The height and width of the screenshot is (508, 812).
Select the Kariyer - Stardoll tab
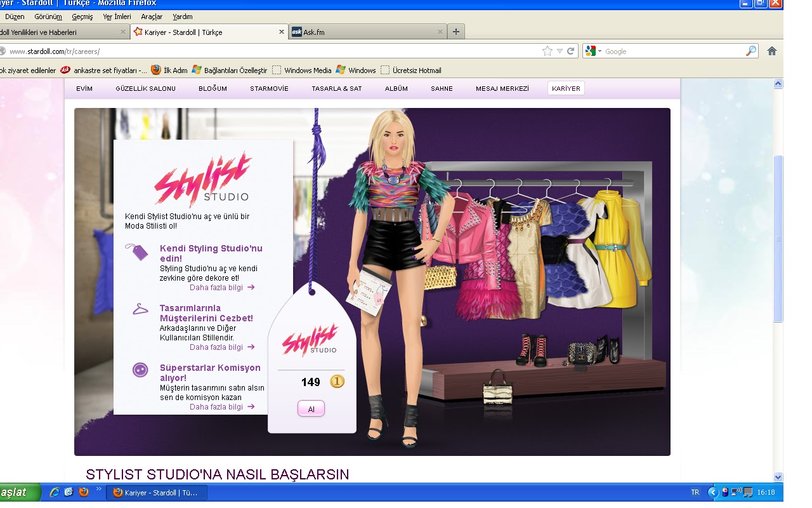[209, 32]
